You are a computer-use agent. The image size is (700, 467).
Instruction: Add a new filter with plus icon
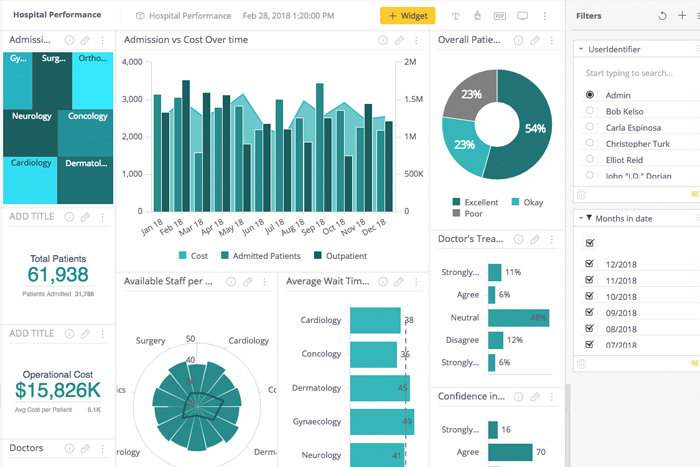[x=682, y=16]
